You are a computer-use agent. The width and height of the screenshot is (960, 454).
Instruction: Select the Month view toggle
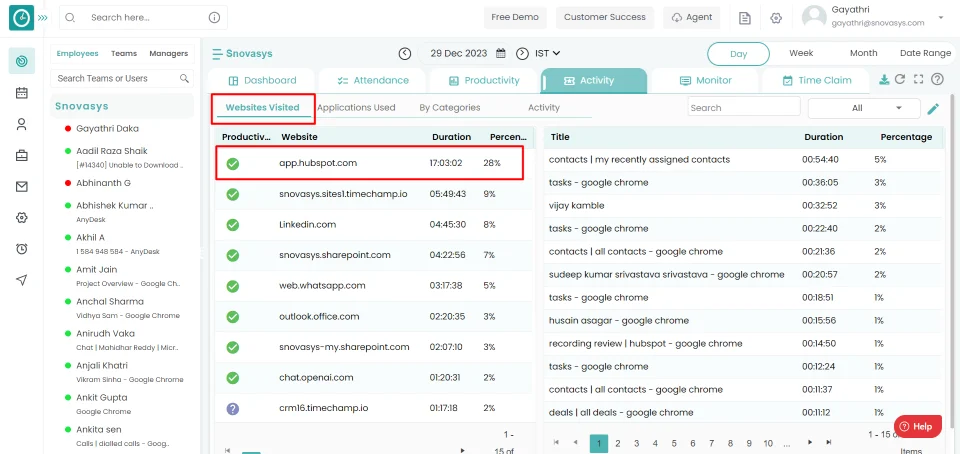pyautogui.click(x=863, y=53)
